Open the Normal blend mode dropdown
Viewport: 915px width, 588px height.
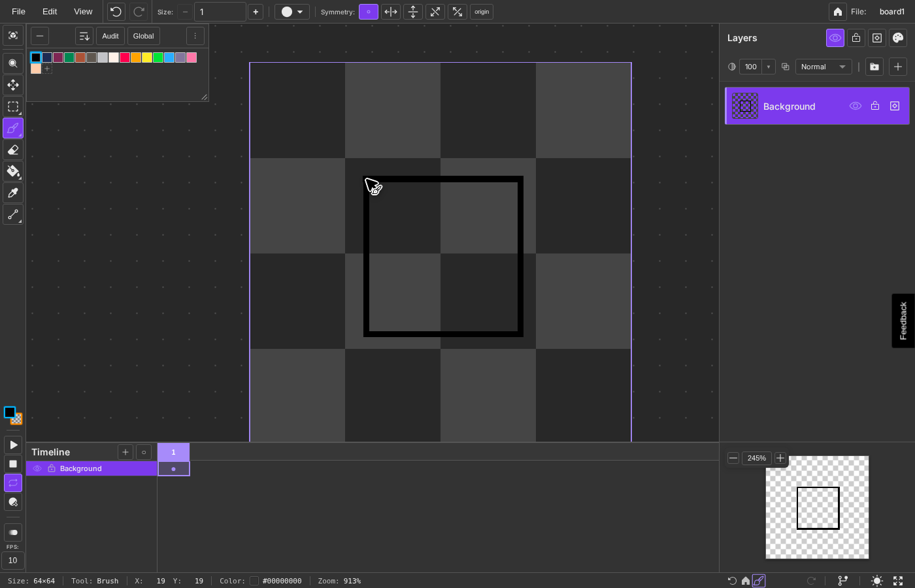pos(823,67)
